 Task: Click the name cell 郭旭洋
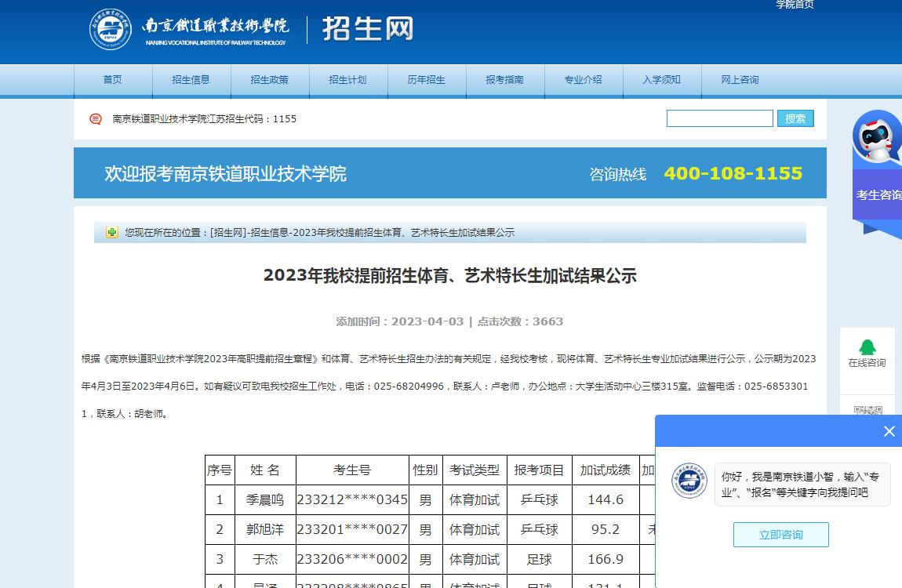pos(264,529)
